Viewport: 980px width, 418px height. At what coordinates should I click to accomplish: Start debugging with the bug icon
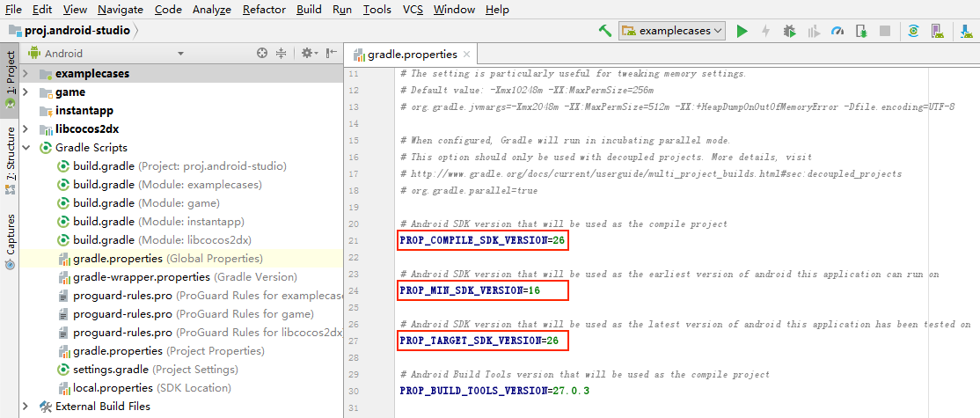click(789, 31)
